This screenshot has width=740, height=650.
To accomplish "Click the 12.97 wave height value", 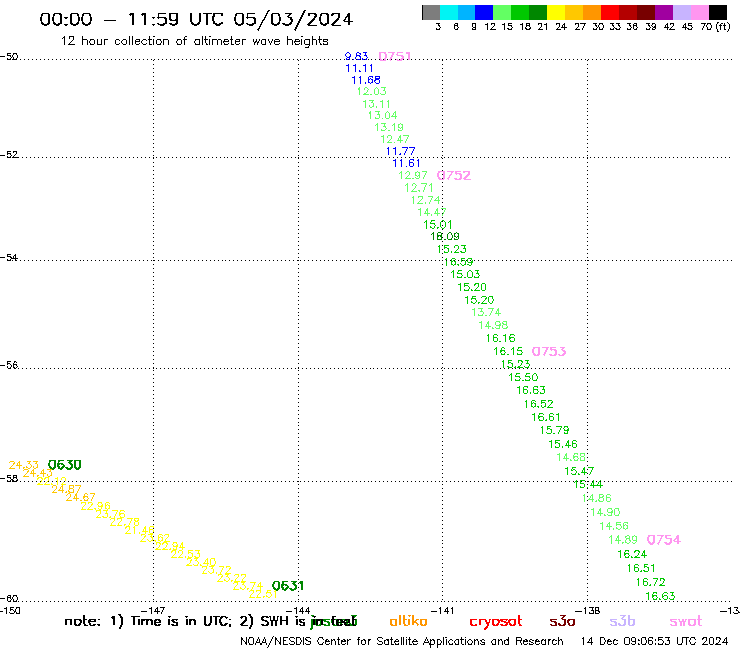I will tap(412, 176).
